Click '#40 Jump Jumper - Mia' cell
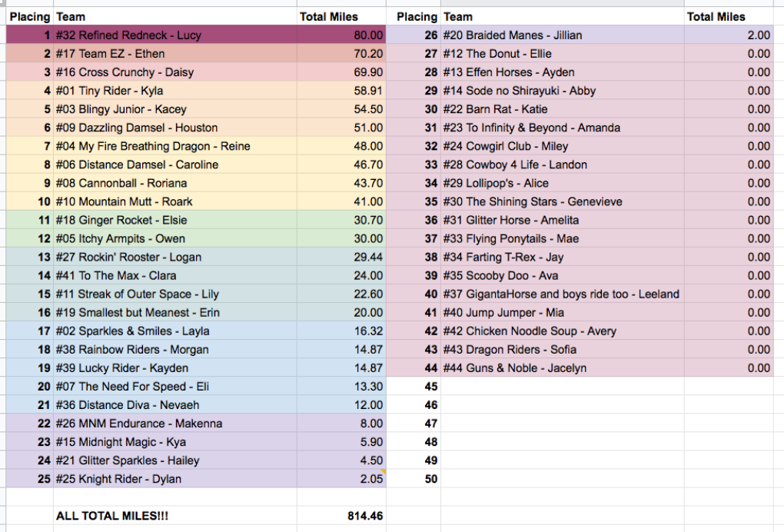Screen dimensions: 784x532 coord(563,312)
